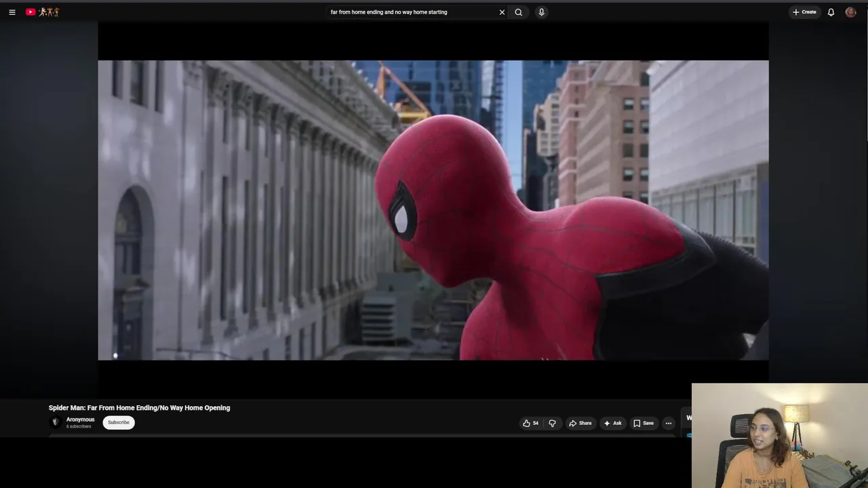The height and width of the screenshot is (488, 868).
Task: Click the video player to pause
Action: 433,210
